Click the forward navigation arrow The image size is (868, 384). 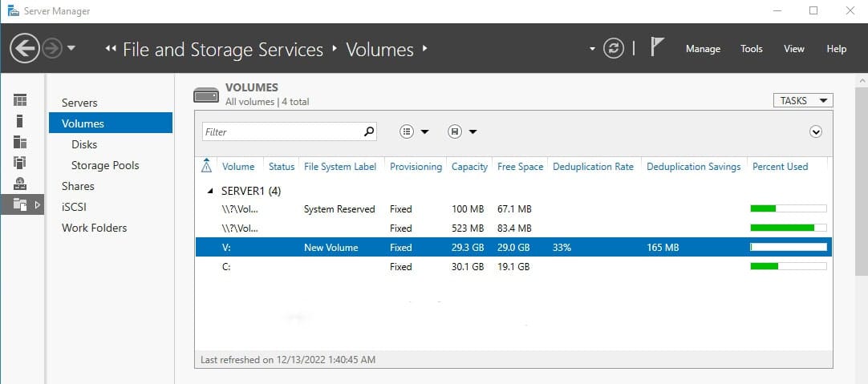tap(52, 49)
